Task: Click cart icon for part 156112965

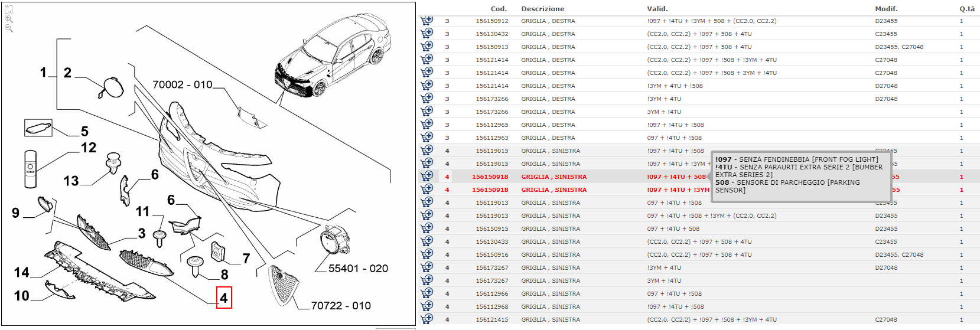Action: click(x=426, y=125)
